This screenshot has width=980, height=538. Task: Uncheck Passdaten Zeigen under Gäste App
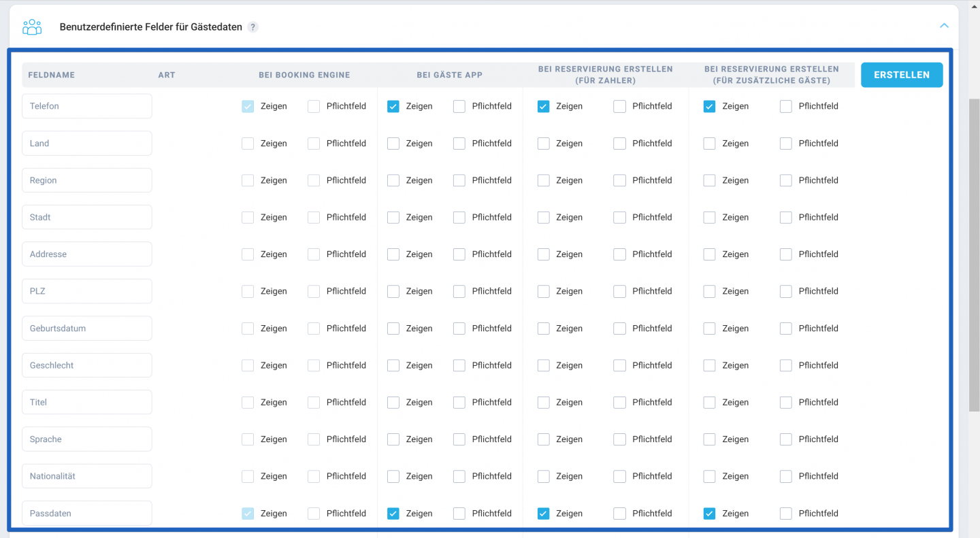[x=393, y=514]
